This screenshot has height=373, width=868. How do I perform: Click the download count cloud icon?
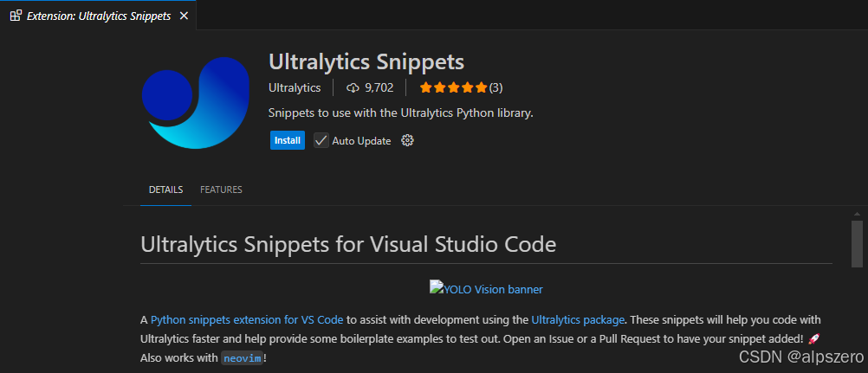(x=353, y=87)
